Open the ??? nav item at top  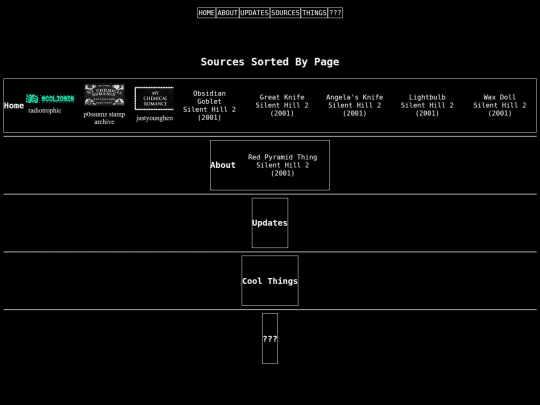[x=335, y=13]
